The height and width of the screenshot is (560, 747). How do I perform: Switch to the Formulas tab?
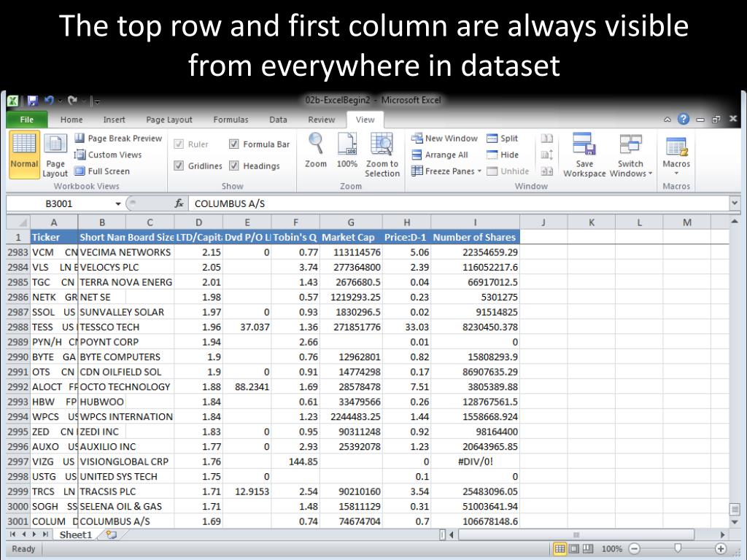pyautogui.click(x=231, y=120)
